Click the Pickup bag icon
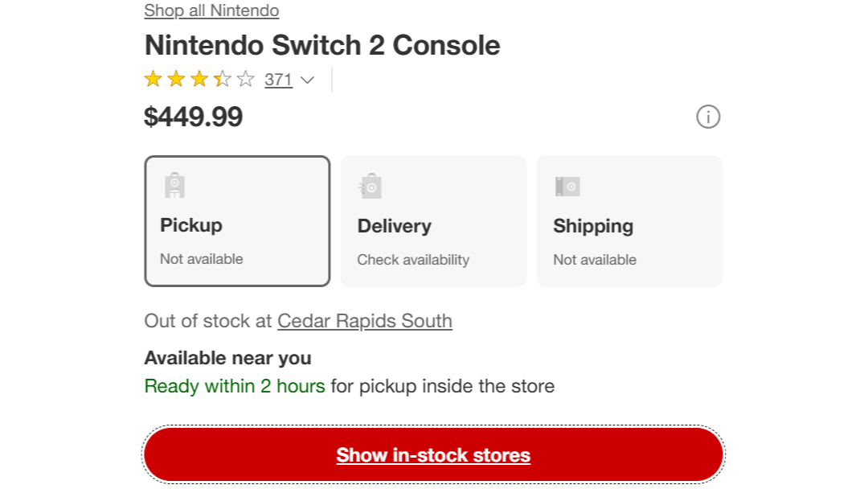868x489 pixels. [175, 184]
